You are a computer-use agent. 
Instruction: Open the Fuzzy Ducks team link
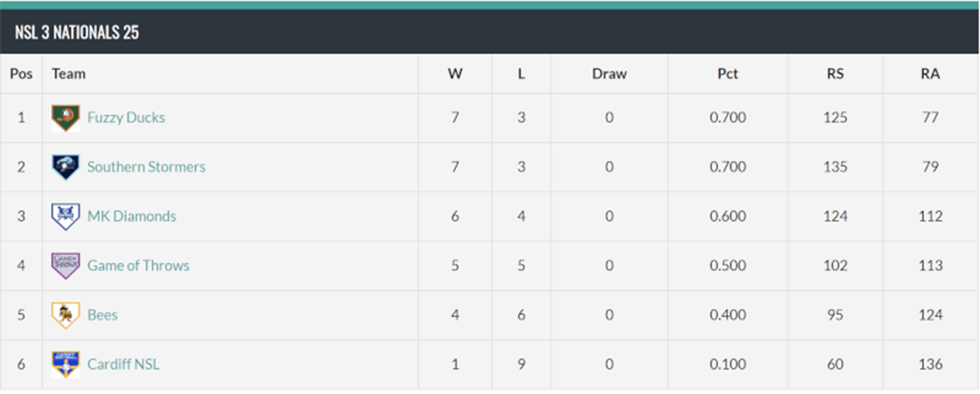126,117
